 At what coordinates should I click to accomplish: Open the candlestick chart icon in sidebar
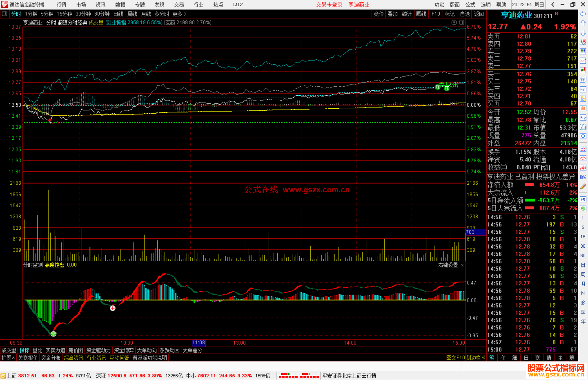(x=583, y=70)
